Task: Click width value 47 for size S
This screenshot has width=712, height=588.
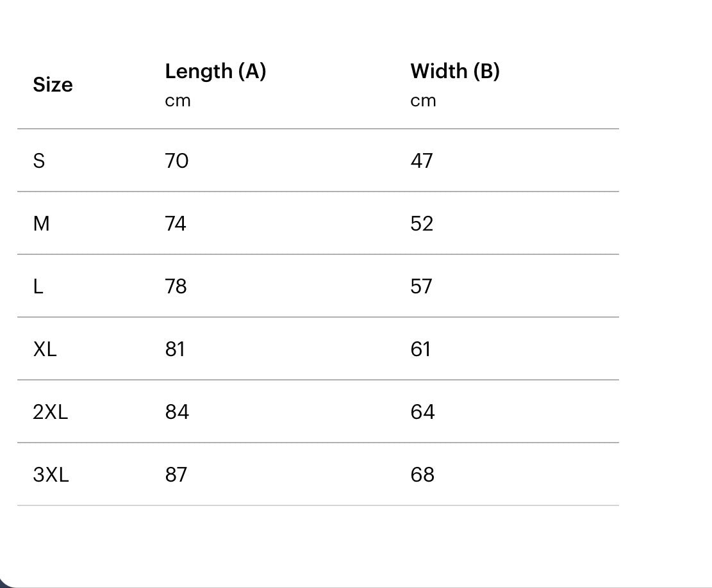Action: point(422,161)
